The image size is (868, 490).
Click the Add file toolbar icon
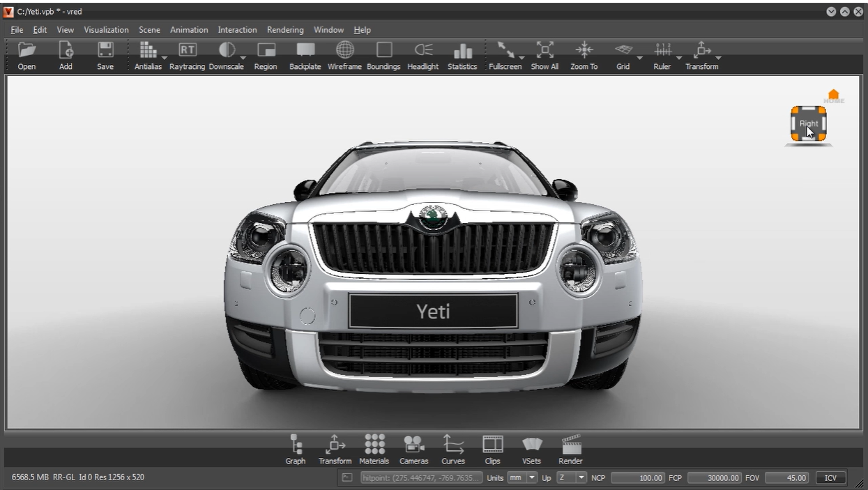pyautogui.click(x=66, y=50)
